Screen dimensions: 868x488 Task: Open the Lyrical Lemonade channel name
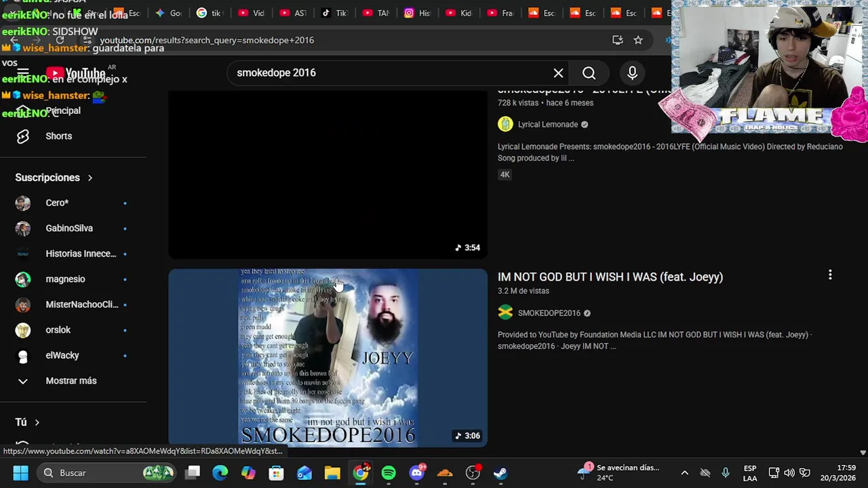[548, 125]
